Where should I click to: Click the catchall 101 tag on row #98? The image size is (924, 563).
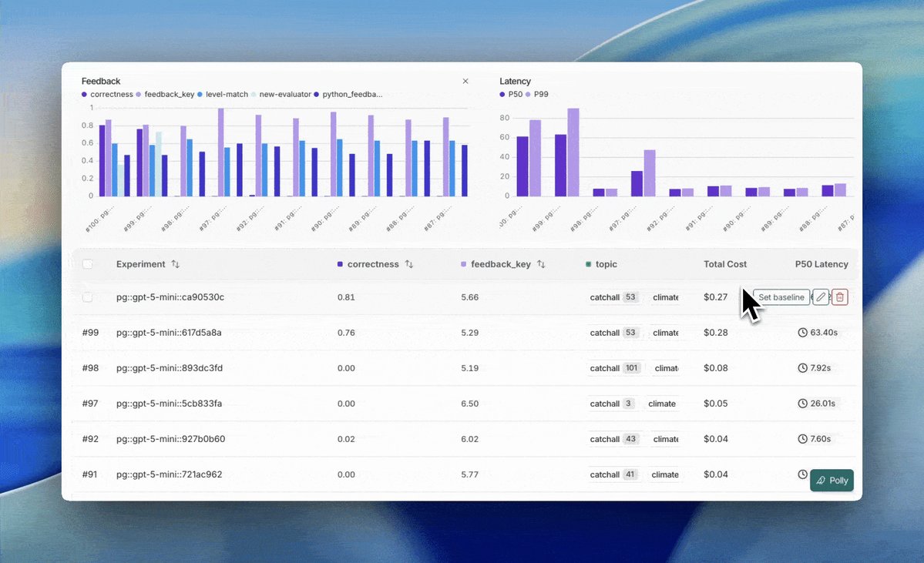(x=614, y=368)
